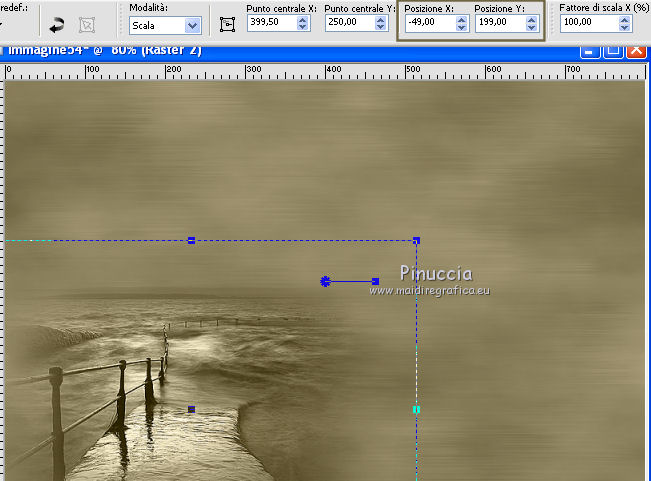Increase the Posizione X value
This screenshot has width=651, height=481.
pos(461,20)
